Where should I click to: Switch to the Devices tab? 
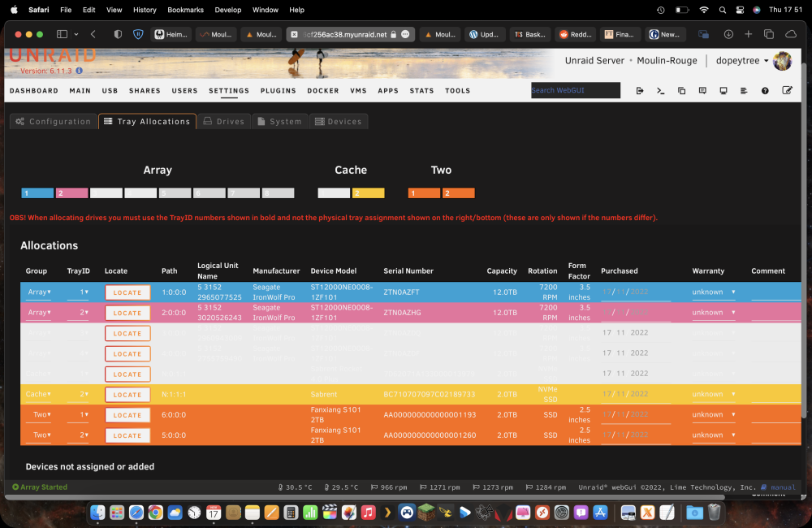[339, 121]
